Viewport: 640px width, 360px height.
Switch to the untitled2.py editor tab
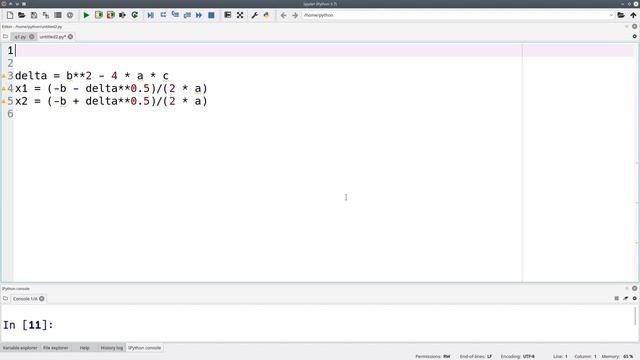(53, 37)
